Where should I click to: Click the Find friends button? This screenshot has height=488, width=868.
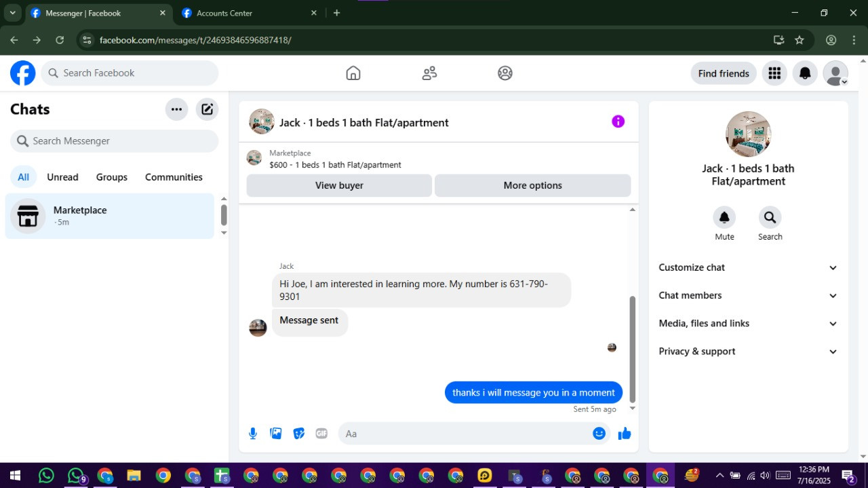724,73
